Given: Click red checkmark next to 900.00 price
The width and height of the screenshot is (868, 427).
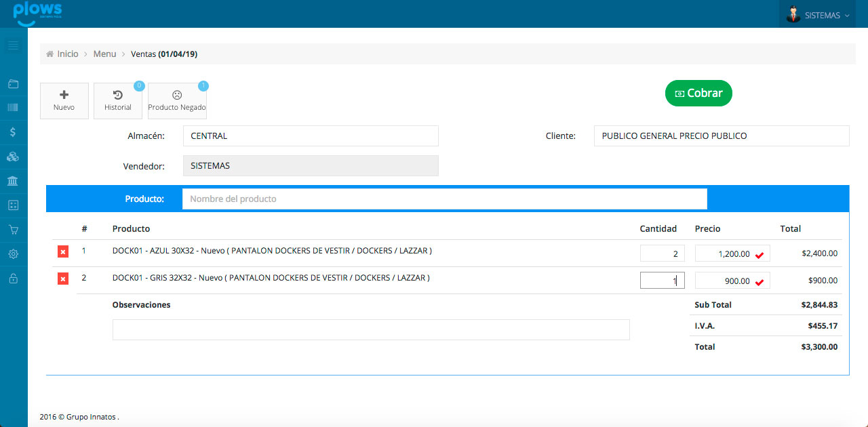Looking at the screenshot, I should tap(759, 282).
